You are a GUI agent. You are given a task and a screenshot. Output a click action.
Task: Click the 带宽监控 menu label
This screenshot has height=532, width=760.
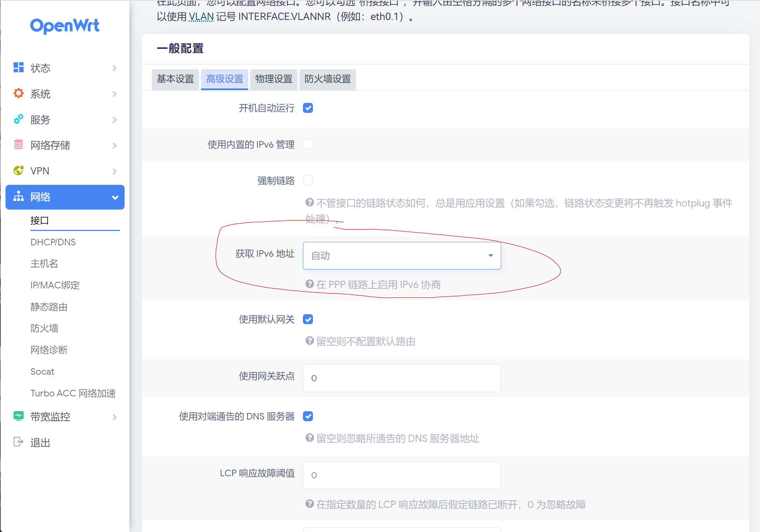click(x=50, y=417)
